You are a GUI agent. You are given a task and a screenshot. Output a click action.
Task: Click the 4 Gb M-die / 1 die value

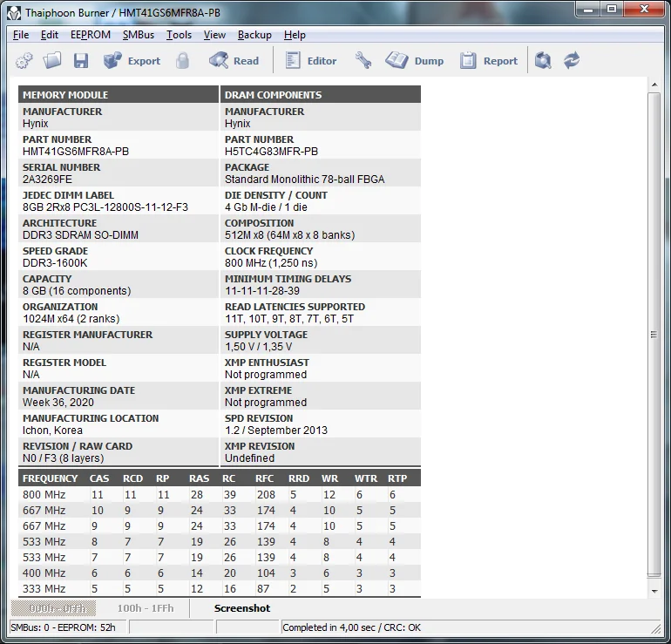(266, 207)
